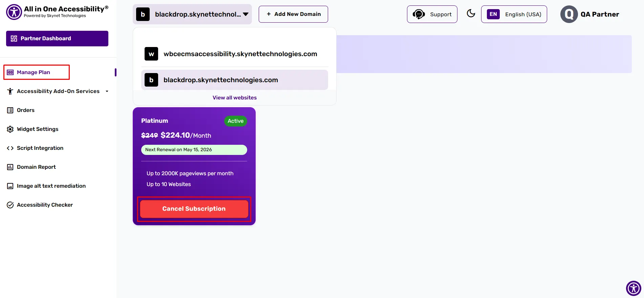The height and width of the screenshot is (298, 644).
Task: Click the Partner Dashboard grid icon
Action: click(14, 39)
